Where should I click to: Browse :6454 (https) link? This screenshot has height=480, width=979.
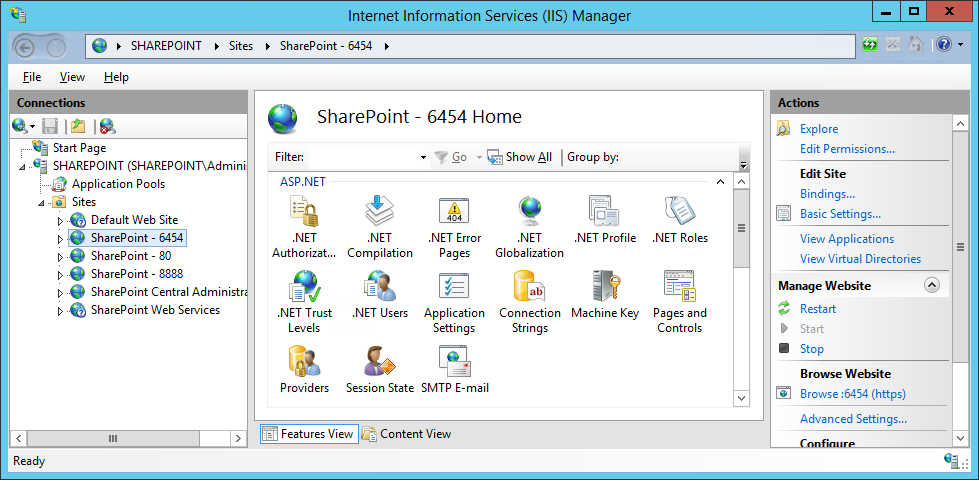coord(853,394)
